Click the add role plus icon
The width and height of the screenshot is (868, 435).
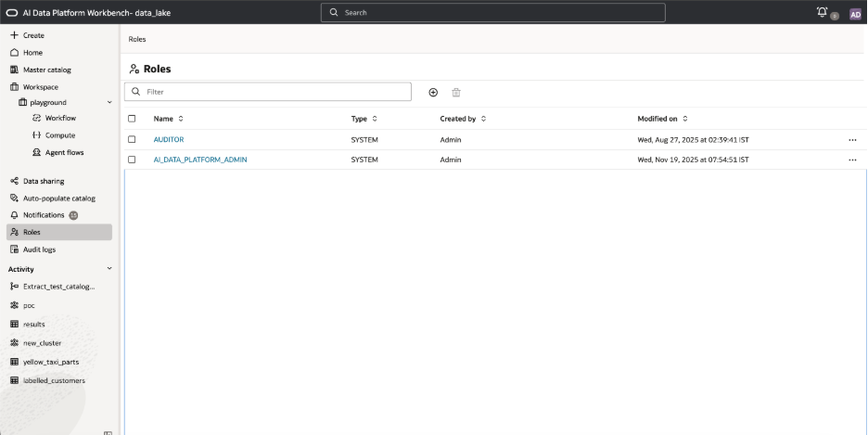[433, 92]
